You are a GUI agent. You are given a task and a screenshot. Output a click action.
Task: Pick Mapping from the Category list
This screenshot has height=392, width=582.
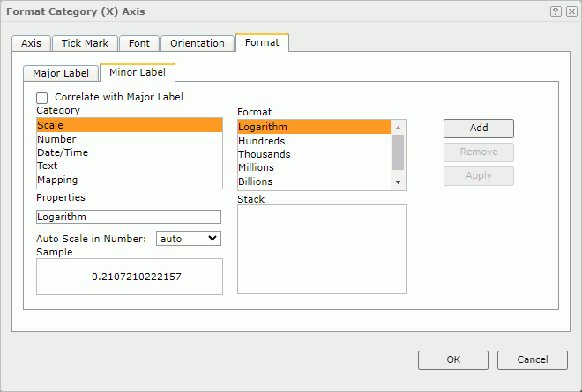coord(57,180)
